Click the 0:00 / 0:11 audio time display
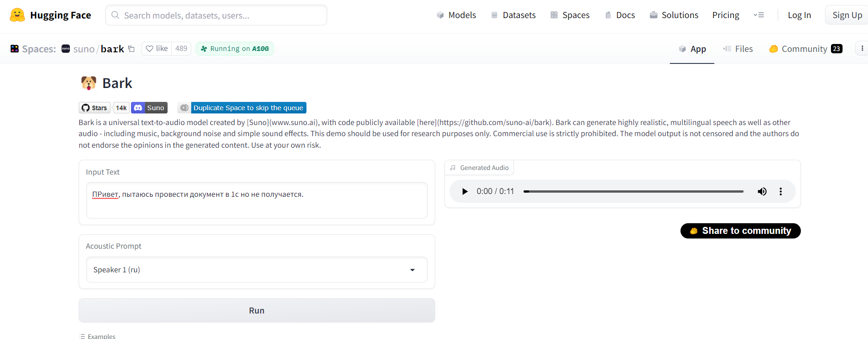This screenshot has height=339, width=868. 495,192
